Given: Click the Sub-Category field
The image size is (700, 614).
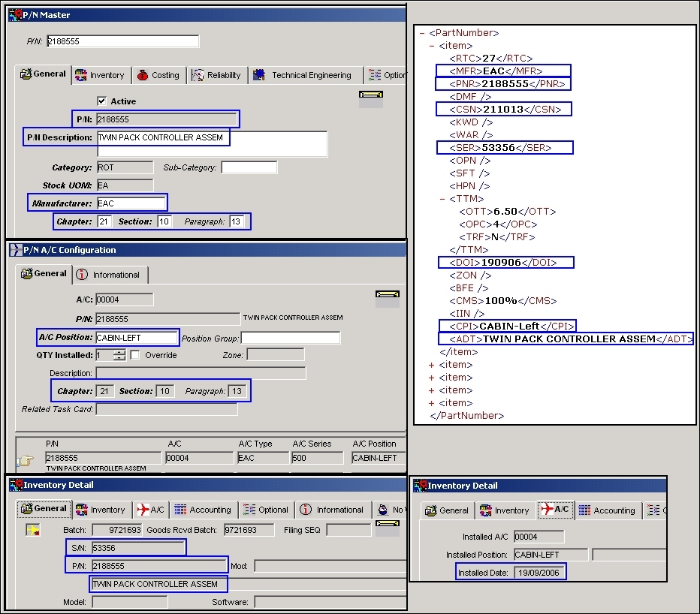Looking at the screenshot, I should 249,167.
